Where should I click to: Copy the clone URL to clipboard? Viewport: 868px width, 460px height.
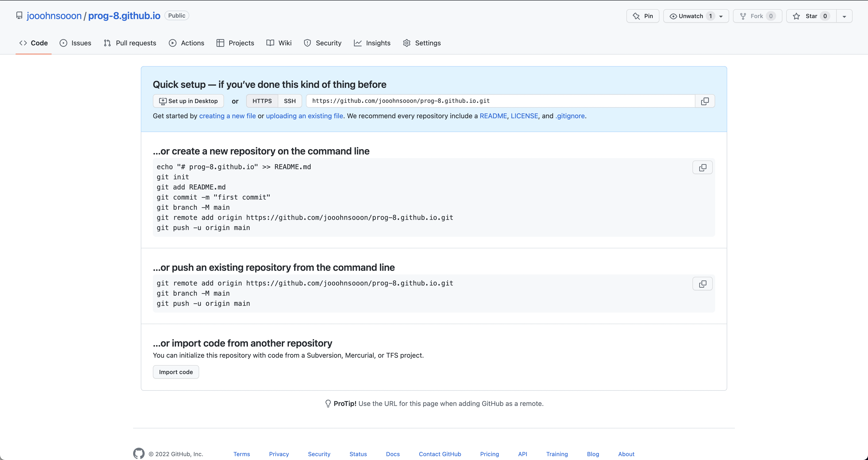[x=705, y=101]
